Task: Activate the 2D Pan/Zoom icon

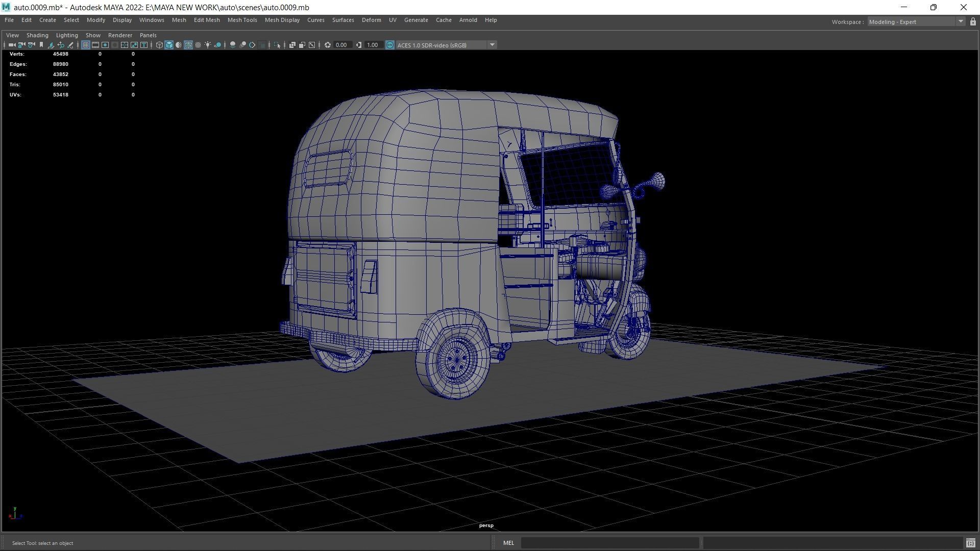Action: pyautogui.click(x=61, y=45)
